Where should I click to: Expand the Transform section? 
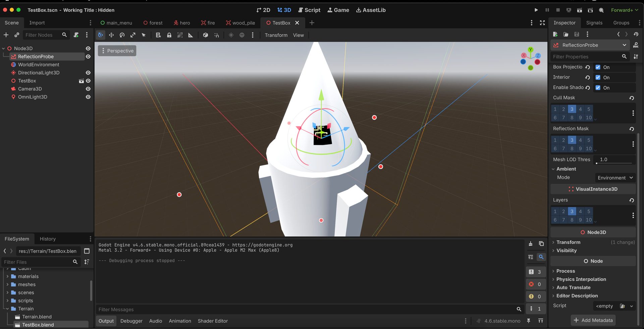pos(568,242)
